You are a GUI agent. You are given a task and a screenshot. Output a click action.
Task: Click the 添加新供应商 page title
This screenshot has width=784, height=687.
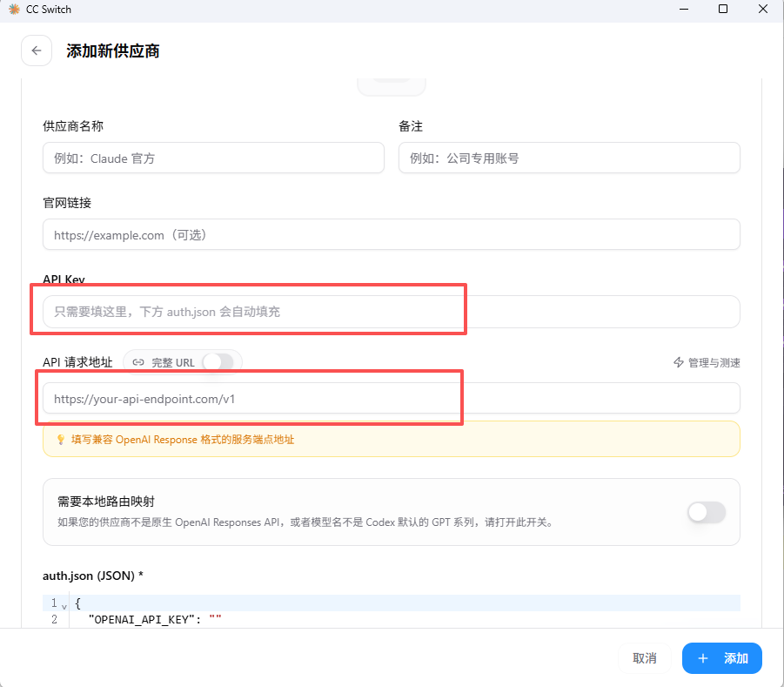(x=113, y=51)
